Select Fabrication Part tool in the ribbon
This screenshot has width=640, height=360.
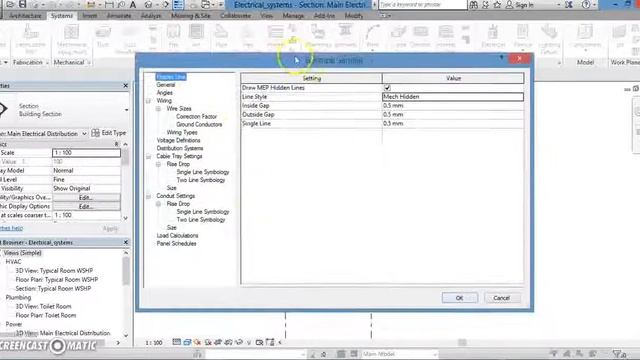pos(31,39)
